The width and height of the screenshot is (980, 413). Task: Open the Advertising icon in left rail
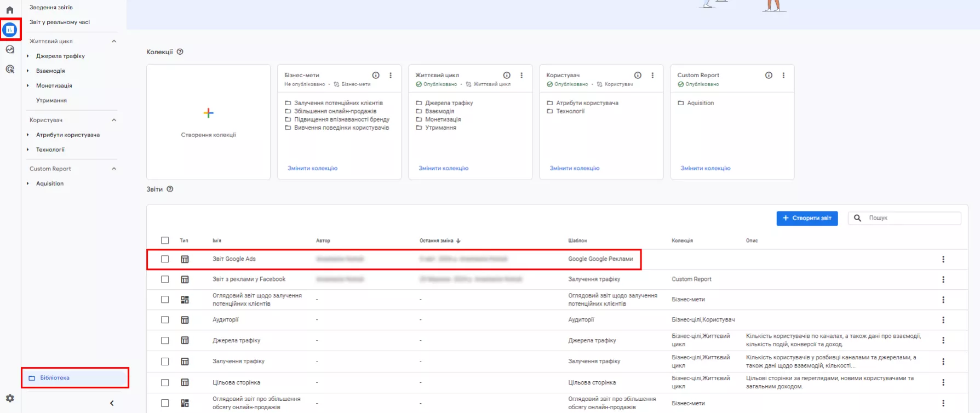10,69
